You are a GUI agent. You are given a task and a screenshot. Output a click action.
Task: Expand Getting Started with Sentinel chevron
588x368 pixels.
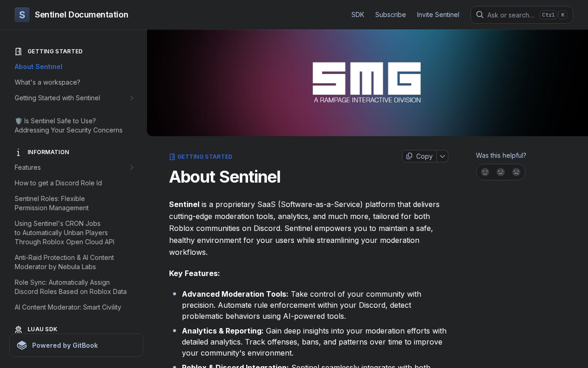tap(131, 98)
